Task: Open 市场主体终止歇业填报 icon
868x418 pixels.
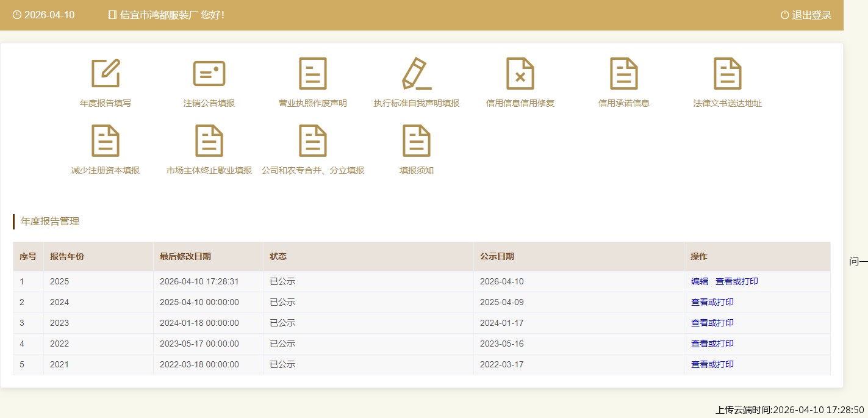Action: coord(209,141)
